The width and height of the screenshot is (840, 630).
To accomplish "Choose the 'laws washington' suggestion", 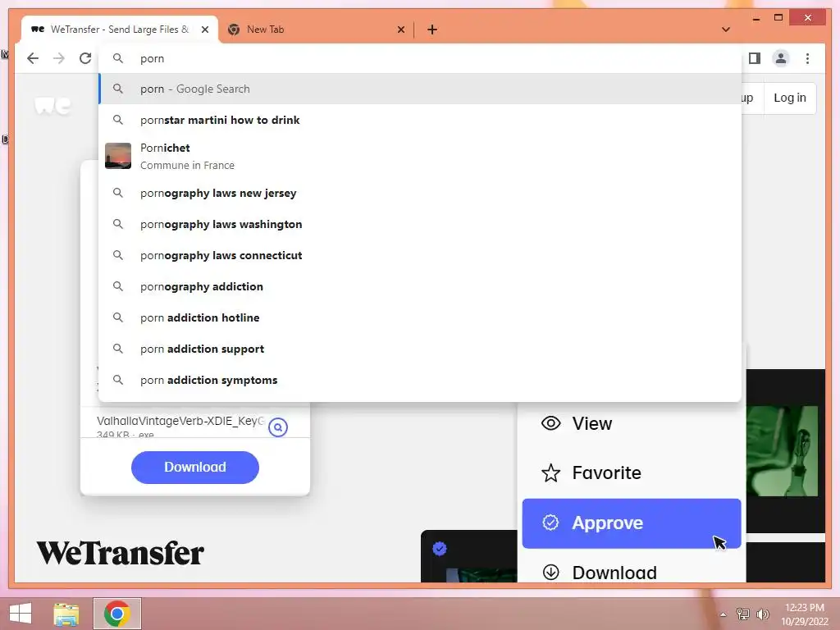I will (420, 225).
